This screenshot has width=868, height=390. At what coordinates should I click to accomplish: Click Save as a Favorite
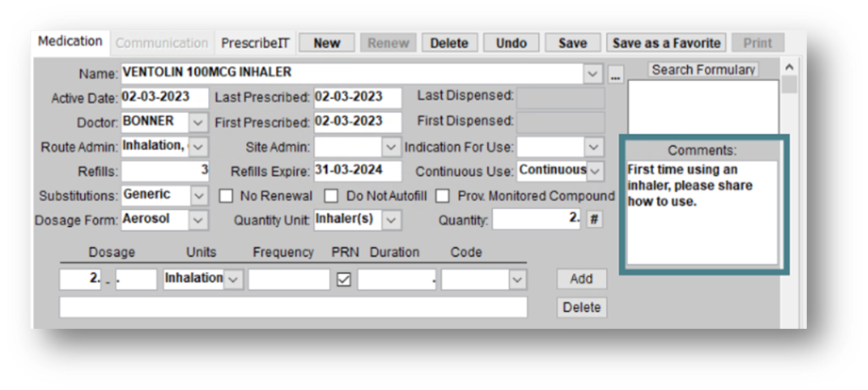pos(666,43)
